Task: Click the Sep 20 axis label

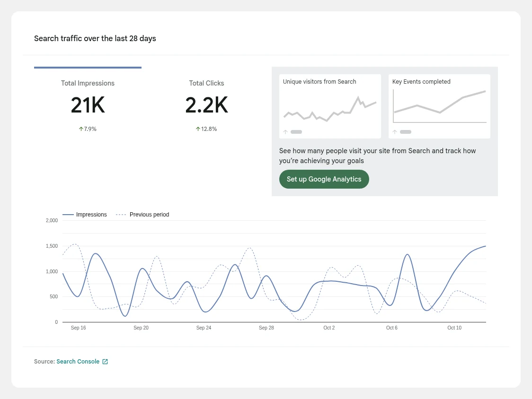Action: 141,328
